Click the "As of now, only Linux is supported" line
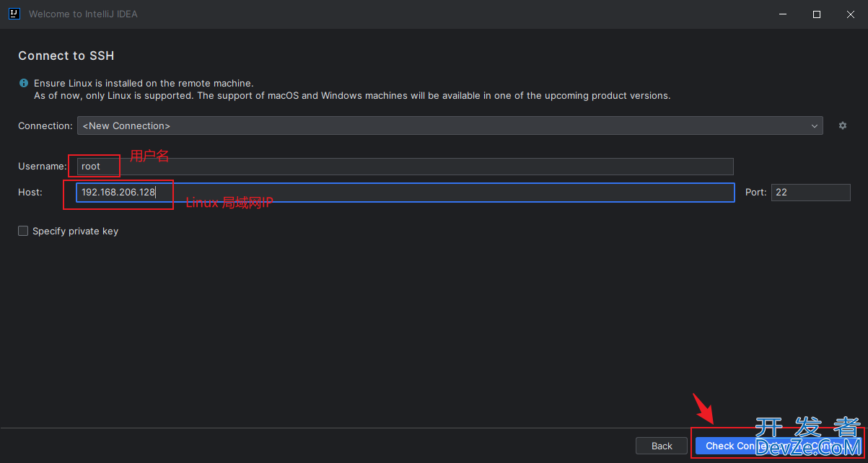Image resolution: width=868 pixels, height=463 pixels. (x=352, y=95)
